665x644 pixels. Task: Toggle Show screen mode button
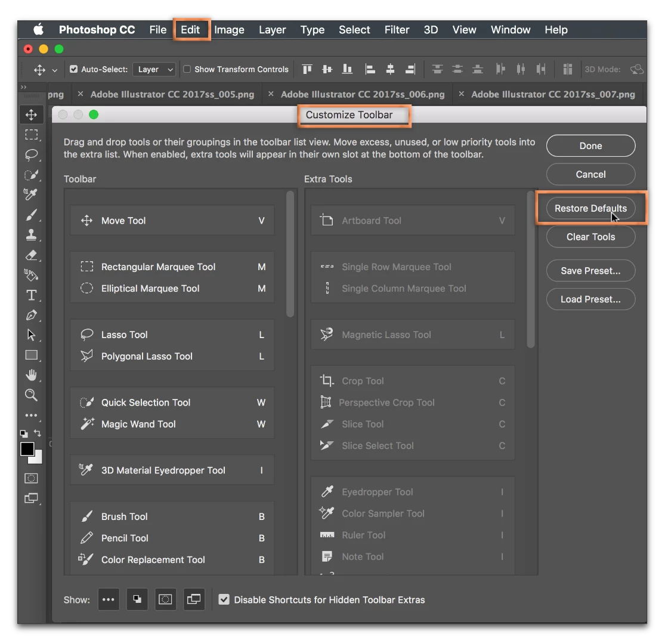[194, 599]
